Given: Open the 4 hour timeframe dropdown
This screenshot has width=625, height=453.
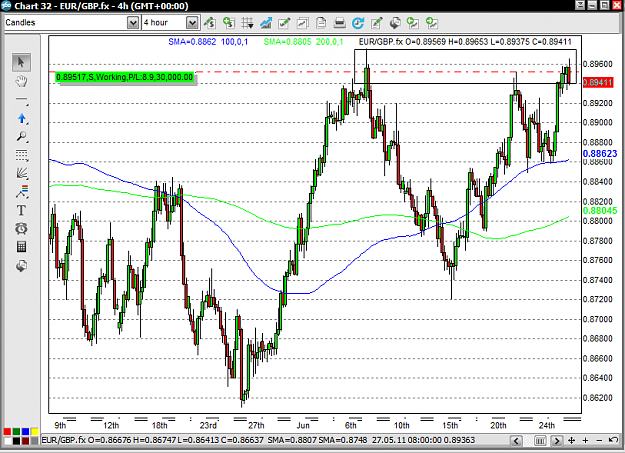Looking at the screenshot, I should 193,23.
